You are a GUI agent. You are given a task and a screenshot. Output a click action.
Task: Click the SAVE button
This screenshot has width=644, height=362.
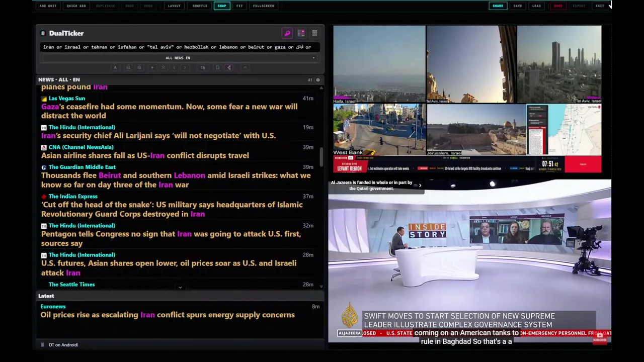tap(518, 6)
